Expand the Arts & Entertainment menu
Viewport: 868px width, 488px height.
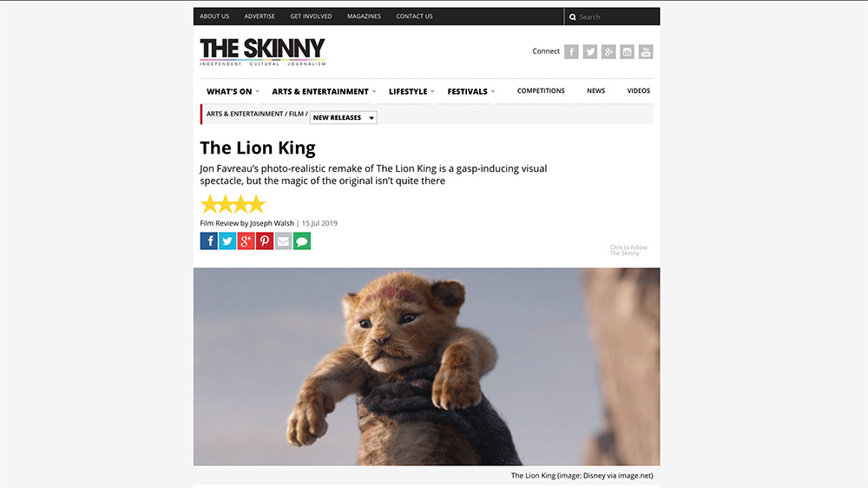coord(324,91)
